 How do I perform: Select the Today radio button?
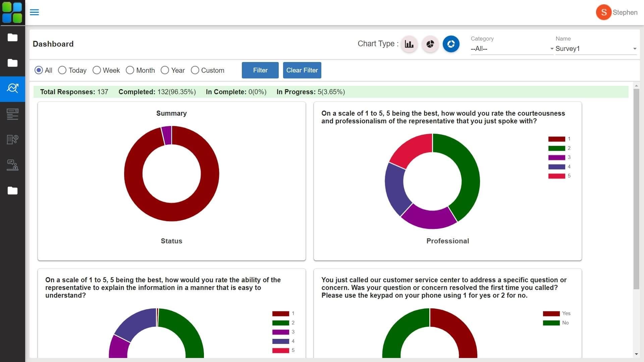tap(62, 70)
